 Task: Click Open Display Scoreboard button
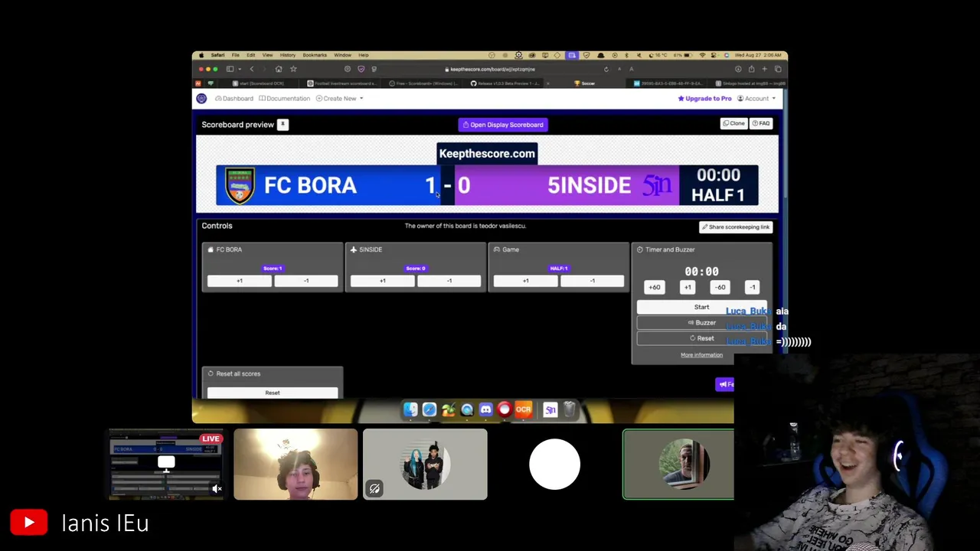503,125
